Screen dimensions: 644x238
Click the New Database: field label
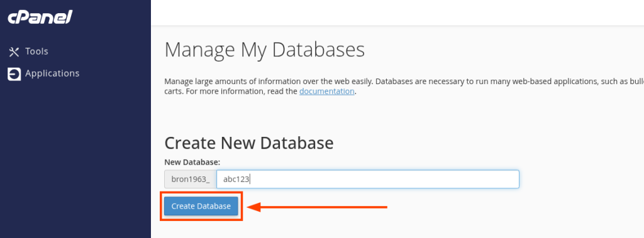coord(192,162)
